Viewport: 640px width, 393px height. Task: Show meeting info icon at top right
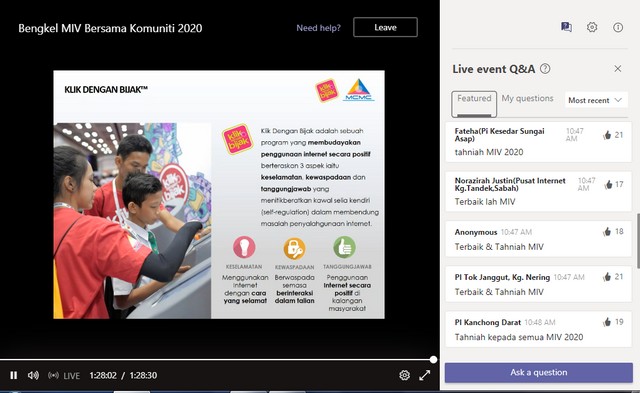click(618, 27)
